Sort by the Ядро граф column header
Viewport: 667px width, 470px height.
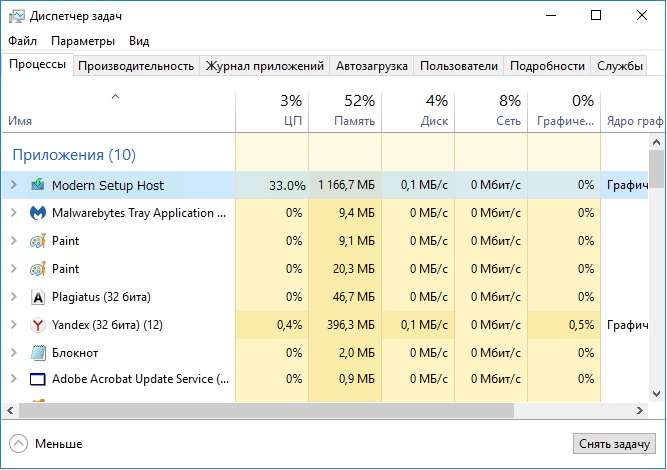[x=634, y=111]
